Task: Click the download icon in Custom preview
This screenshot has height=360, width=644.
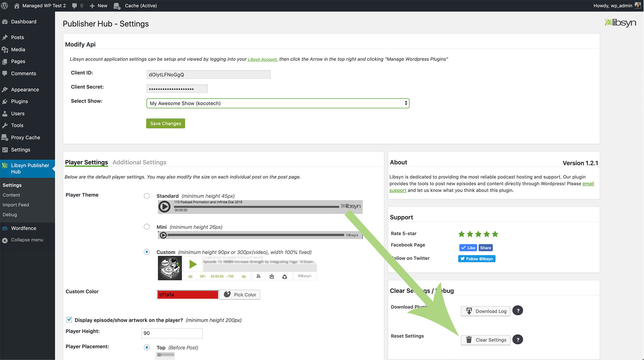Action: (x=272, y=276)
